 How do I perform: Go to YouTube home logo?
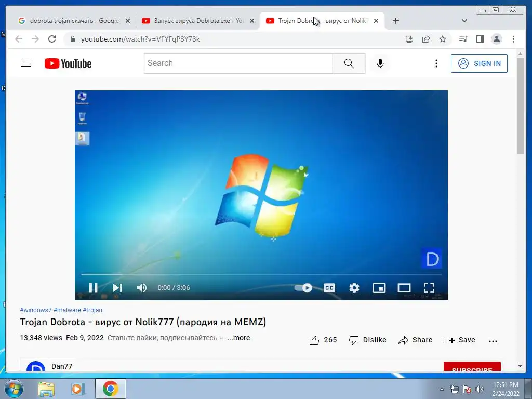pos(68,63)
